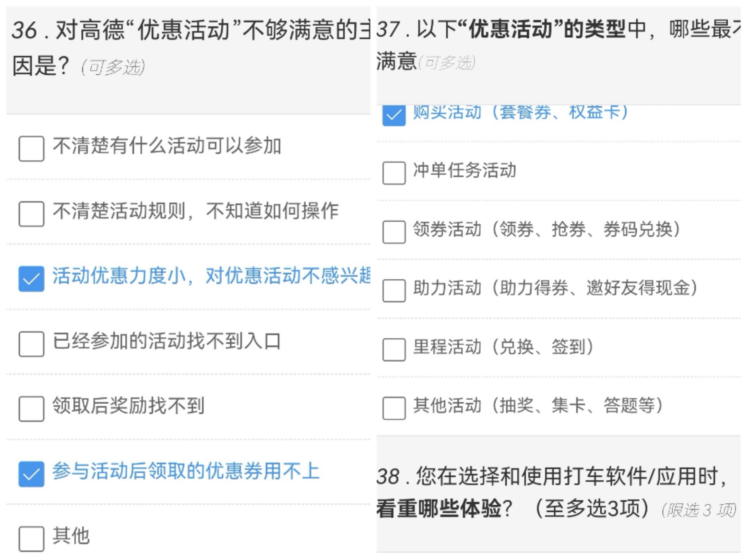Uncheck '活动优惠力度小' option checkbox

[31, 279]
